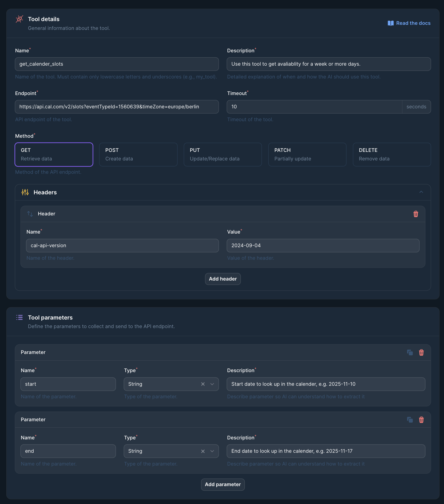Click the Headers sliders icon
This screenshot has height=504, width=444.
25,192
